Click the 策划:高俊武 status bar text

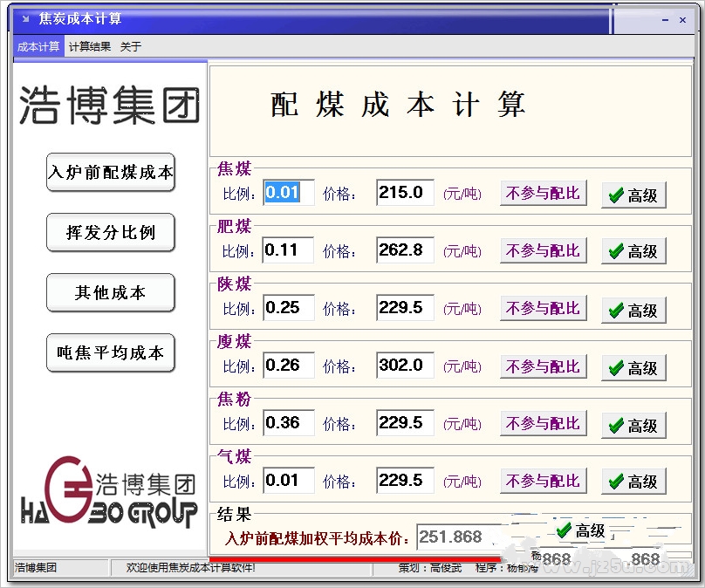point(430,568)
